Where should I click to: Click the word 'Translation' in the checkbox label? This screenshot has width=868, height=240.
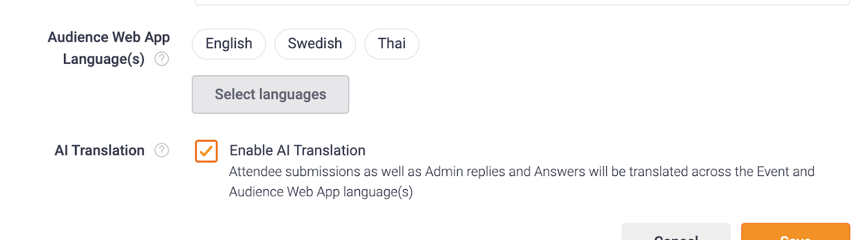point(330,151)
